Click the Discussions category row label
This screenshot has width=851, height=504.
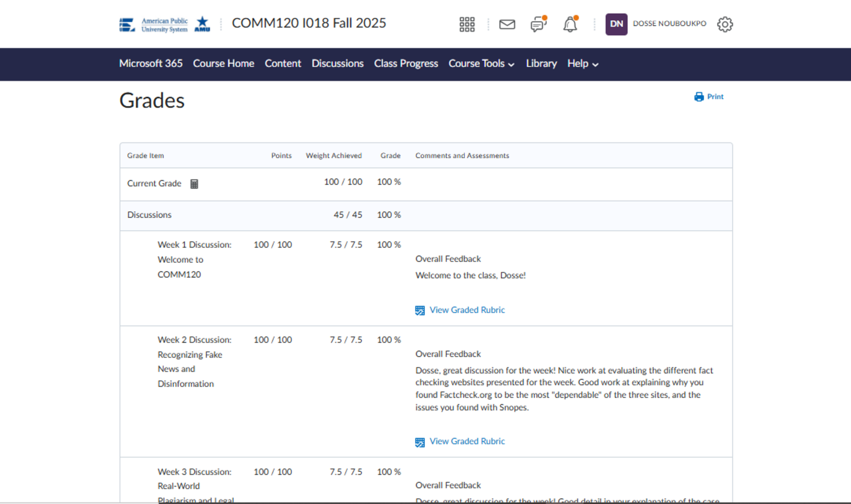[x=149, y=215]
